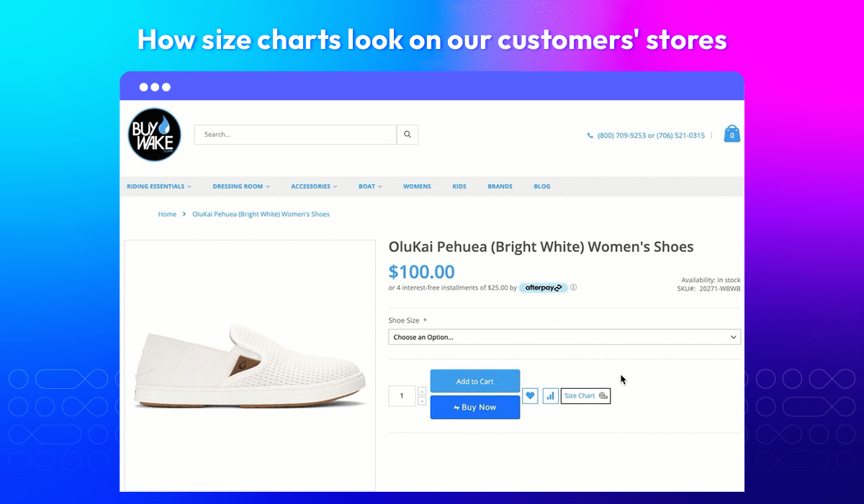Open the Womens menu item
864x504 pixels.
(417, 186)
